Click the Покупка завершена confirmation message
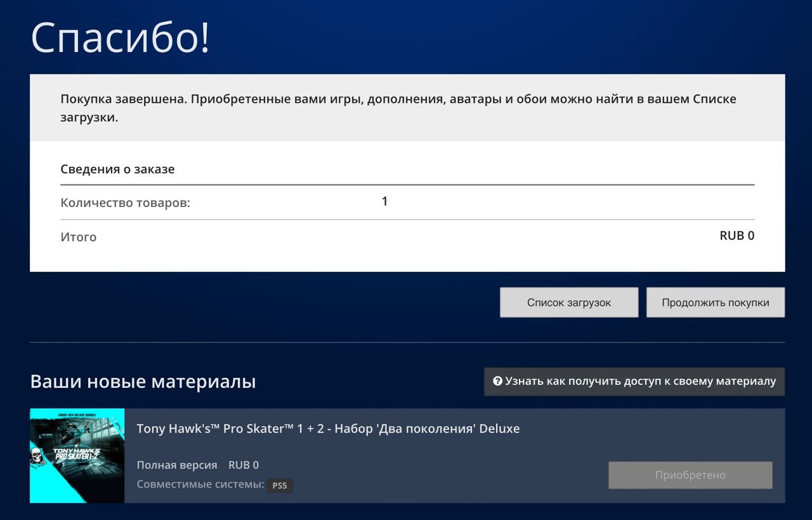 point(398,108)
